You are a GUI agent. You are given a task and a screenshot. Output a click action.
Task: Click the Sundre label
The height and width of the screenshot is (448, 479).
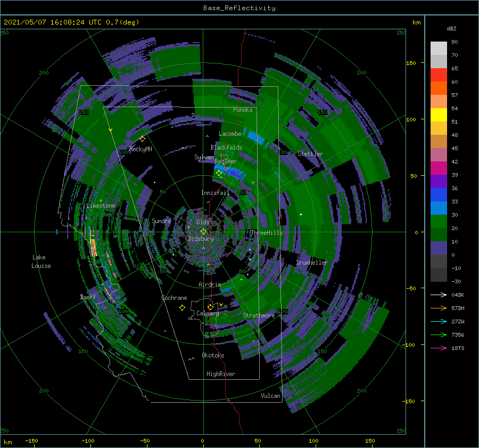point(161,221)
